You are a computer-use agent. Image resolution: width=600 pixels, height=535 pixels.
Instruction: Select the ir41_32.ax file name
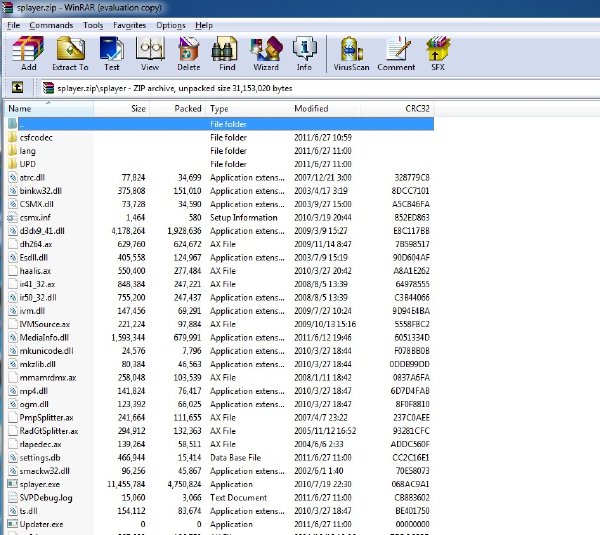(x=38, y=284)
